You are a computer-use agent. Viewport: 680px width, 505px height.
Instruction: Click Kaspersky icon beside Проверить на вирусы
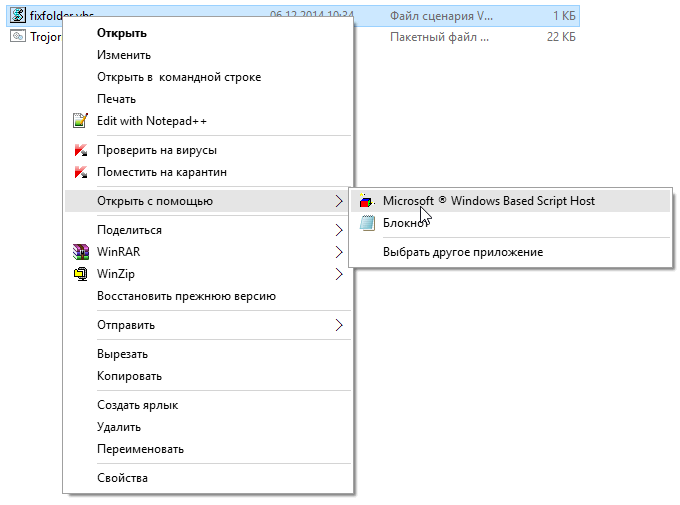pyautogui.click(x=81, y=150)
